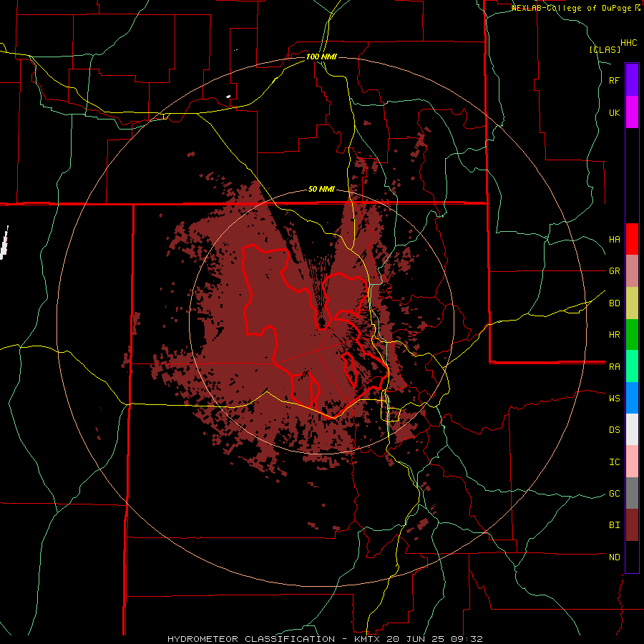The height and width of the screenshot is (644, 644).
Task: Click the GR legend color swatch
Action: pos(632,271)
